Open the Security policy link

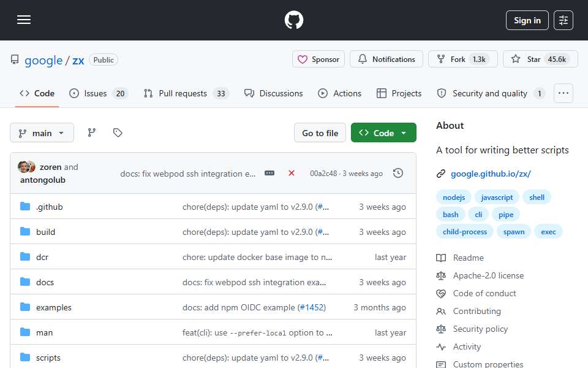click(480, 329)
